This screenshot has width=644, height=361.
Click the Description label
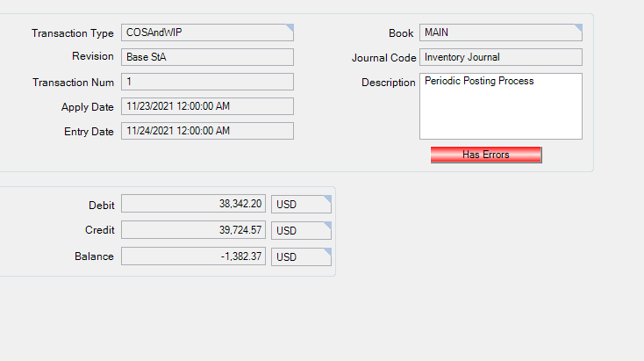[x=388, y=83]
